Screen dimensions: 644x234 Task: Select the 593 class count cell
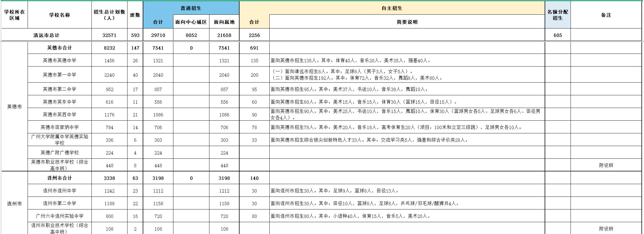135,35
